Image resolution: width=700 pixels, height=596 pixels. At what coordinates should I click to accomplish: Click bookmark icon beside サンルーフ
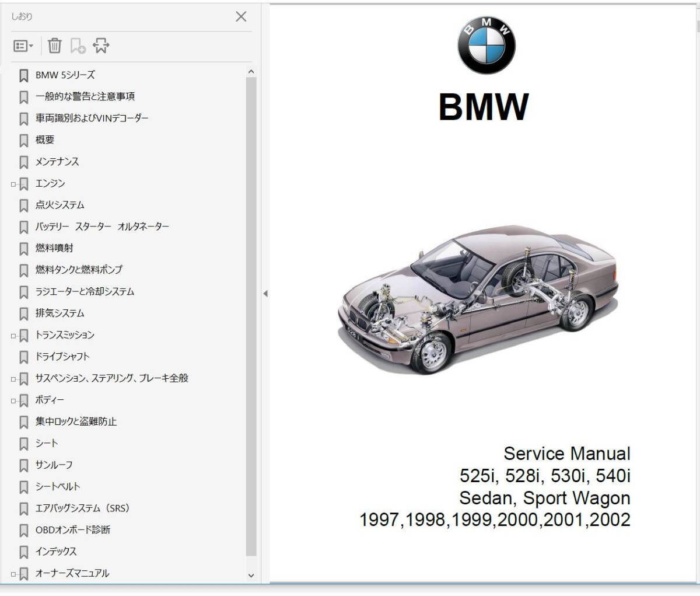coord(23,465)
